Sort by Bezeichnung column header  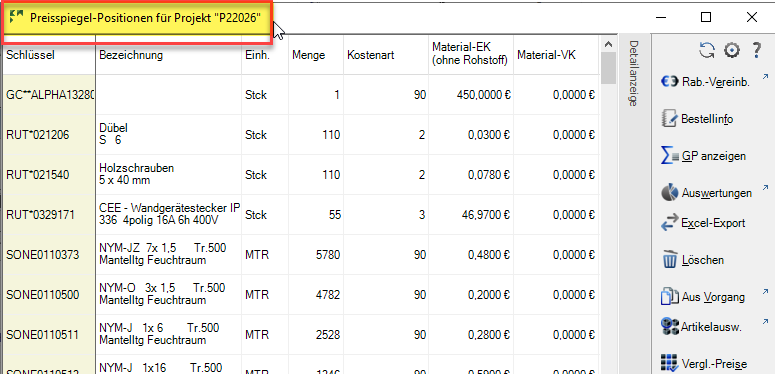[169, 55]
